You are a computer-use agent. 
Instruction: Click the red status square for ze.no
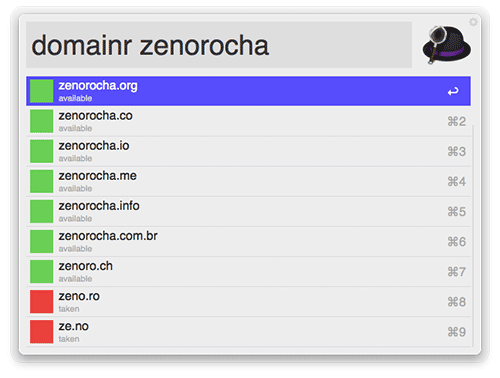pyautogui.click(x=42, y=332)
